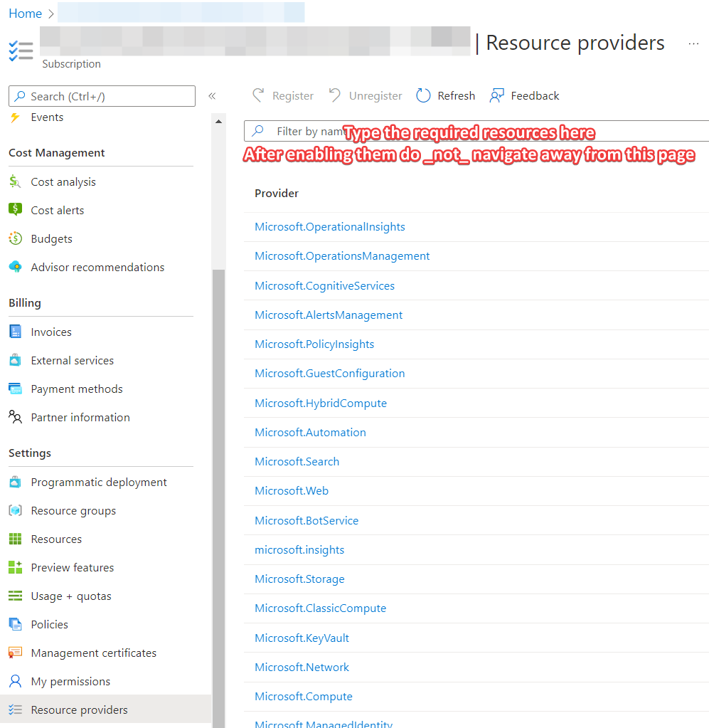This screenshot has width=709, height=728.
Task: Select microsoft.insights provider
Action: click(x=299, y=549)
